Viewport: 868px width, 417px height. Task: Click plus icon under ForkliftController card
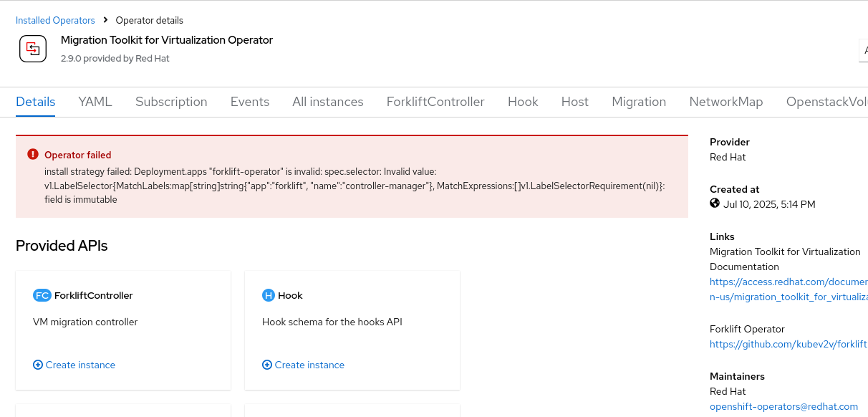(38, 365)
